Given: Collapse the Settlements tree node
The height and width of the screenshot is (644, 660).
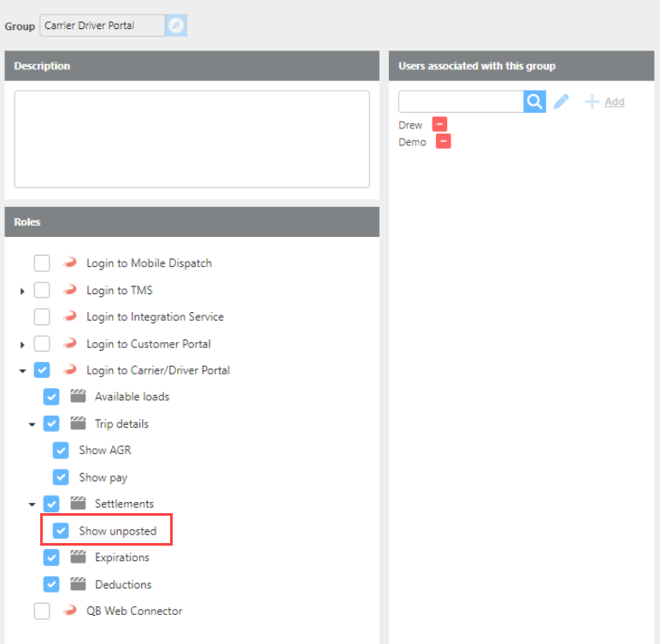Looking at the screenshot, I should click(x=32, y=505).
